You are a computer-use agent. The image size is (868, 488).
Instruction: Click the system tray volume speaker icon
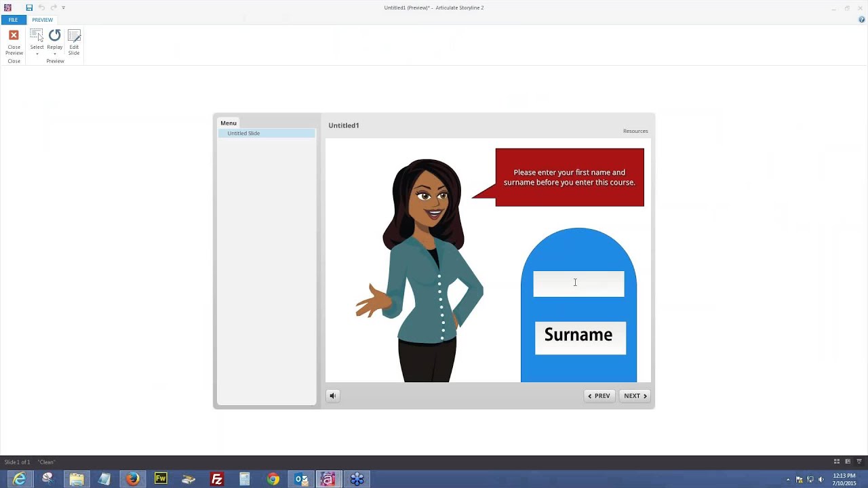[821, 480]
